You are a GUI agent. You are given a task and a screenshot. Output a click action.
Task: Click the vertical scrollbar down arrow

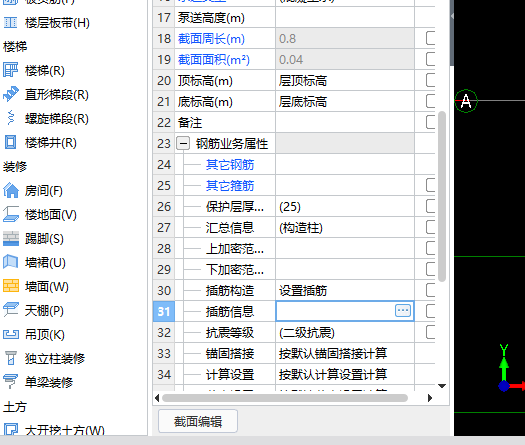[x=442, y=386]
